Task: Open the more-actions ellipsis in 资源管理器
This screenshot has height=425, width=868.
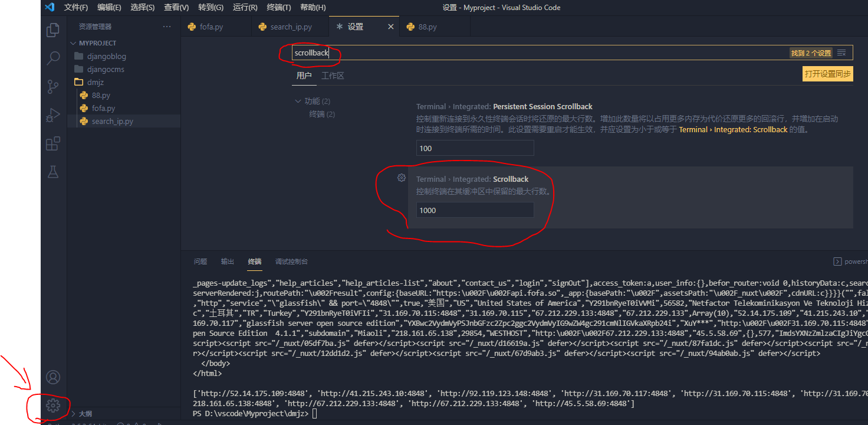Action: point(167,27)
